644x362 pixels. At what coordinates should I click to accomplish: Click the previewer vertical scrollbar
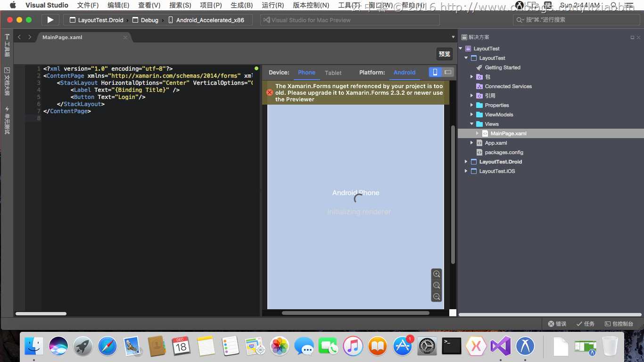click(x=453, y=194)
